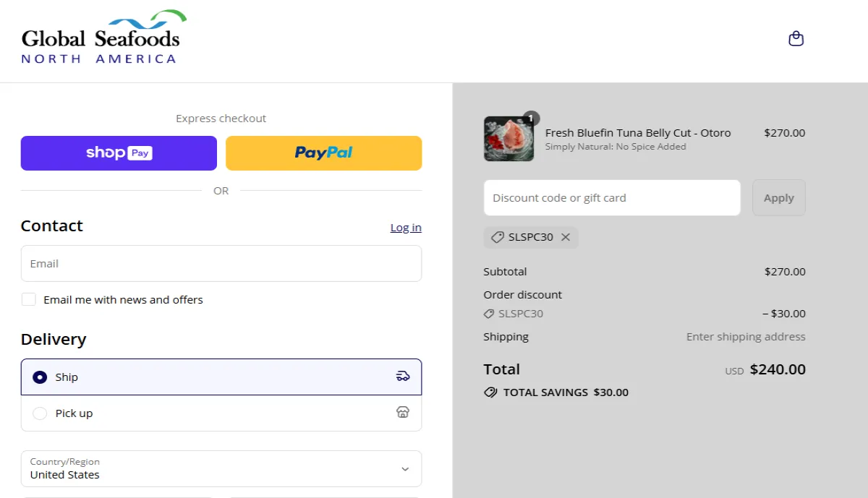Click the Shop Pay express checkout icon
The height and width of the screenshot is (498, 868).
118,153
